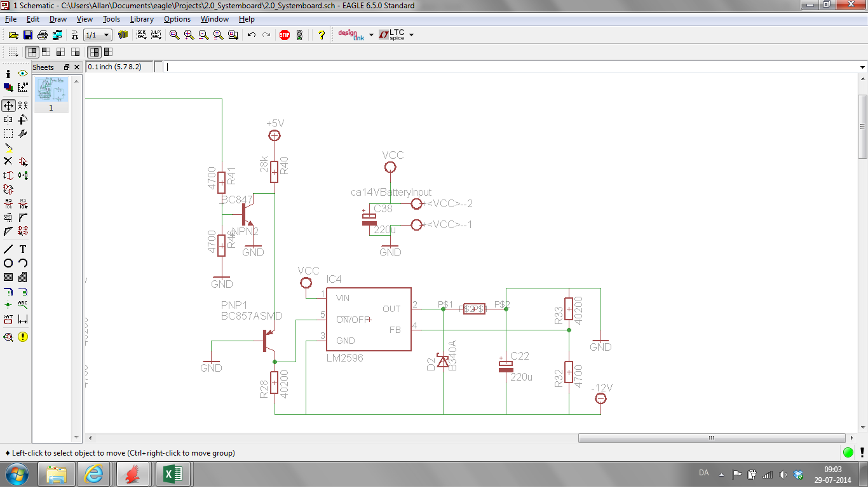This screenshot has width=868, height=488.
Task: Open the CAM processor icon
Action: click(x=57, y=35)
